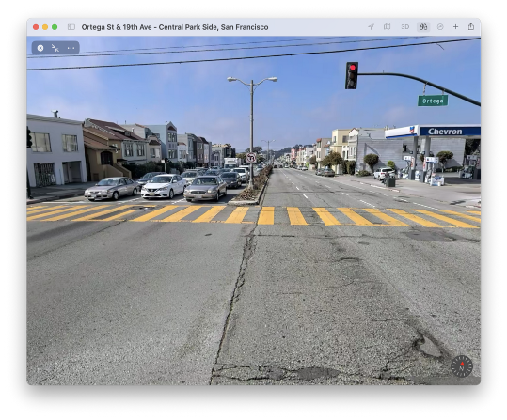Toggle the Look Around binoculars button
This screenshot has height=420, width=507.
(423, 27)
